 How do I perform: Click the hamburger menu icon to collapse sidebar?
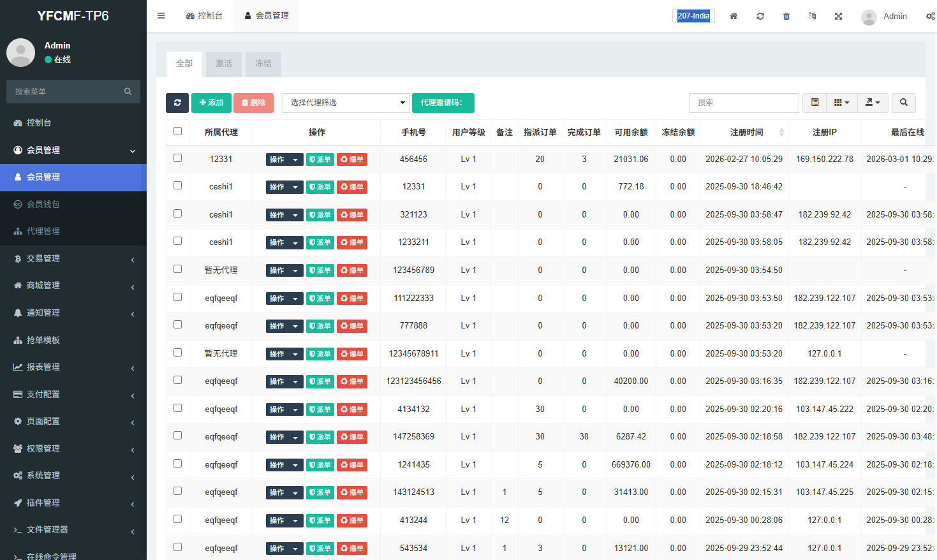(x=161, y=16)
